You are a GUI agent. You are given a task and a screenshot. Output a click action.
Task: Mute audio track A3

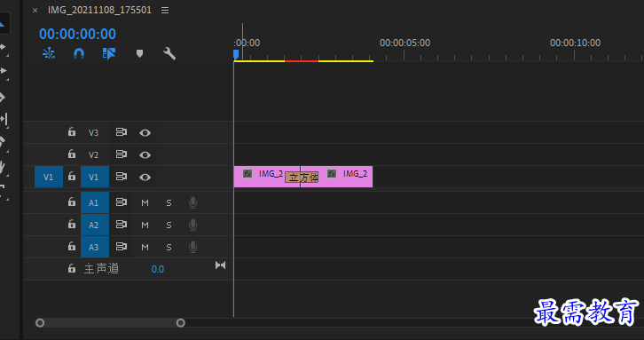[x=145, y=247]
